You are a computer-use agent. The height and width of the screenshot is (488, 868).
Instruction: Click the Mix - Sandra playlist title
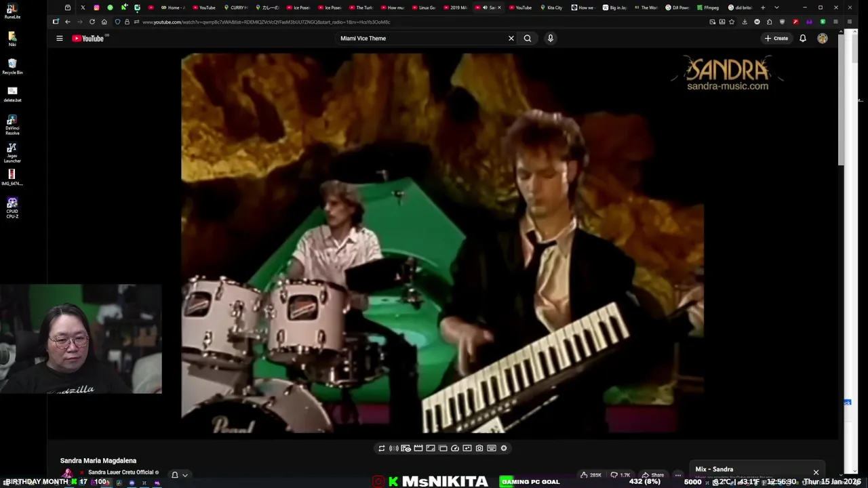pos(714,469)
